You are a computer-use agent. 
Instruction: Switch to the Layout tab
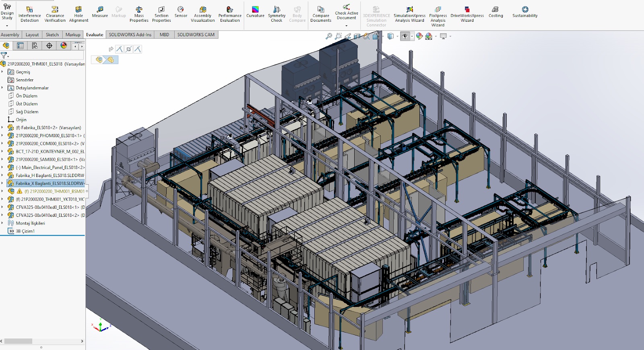coord(32,35)
